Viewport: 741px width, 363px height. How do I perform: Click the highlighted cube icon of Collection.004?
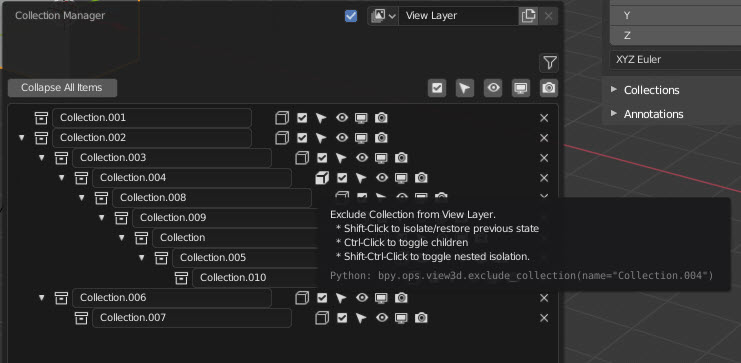(x=322, y=178)
